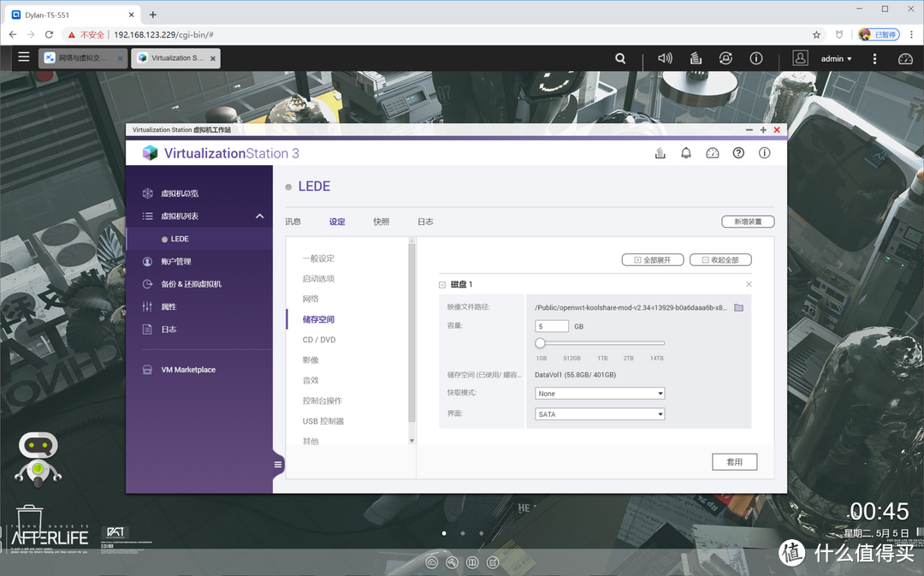Click the paused Chrome profile button
Screen dimensions: 924x576
click(x=879, y=35)
